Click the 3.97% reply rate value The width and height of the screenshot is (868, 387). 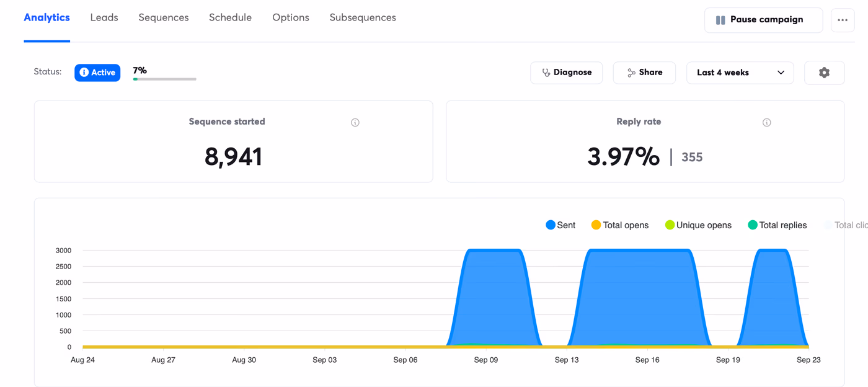point(624,157)
